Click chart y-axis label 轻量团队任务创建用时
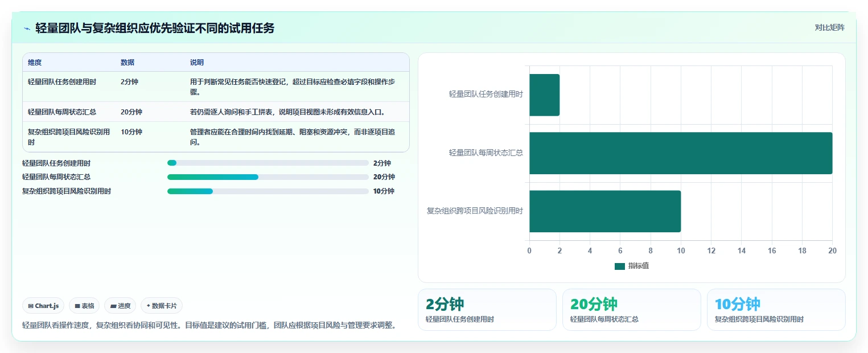This screenshot has height=353, width=868. coord(486,95)
